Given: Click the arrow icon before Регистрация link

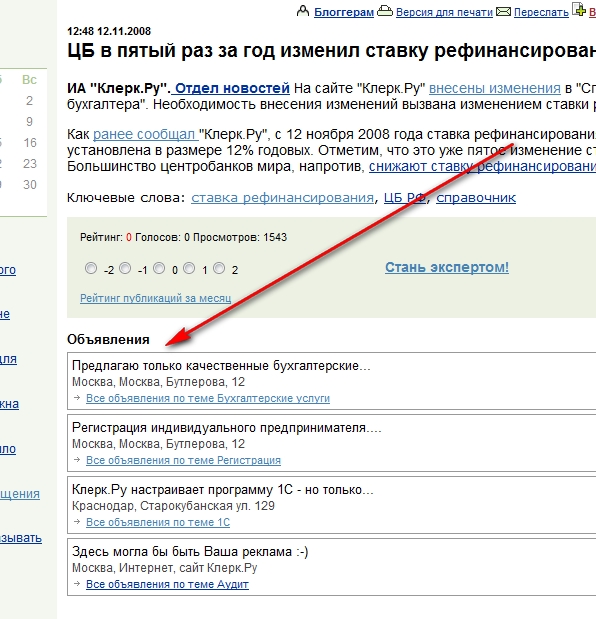Looking at the screenshot, I should [77, 460].
